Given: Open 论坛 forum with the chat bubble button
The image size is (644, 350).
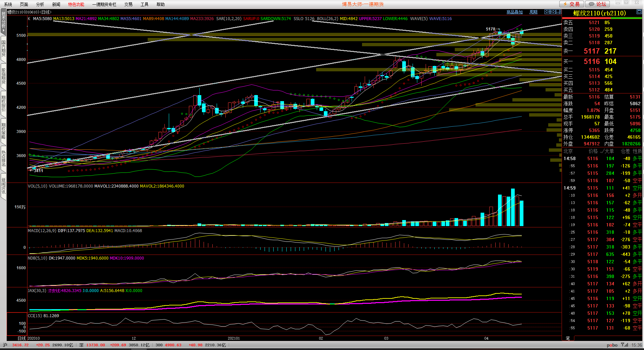Looking at the screenshot, I should pyautogui.click(x=598, y=4).
